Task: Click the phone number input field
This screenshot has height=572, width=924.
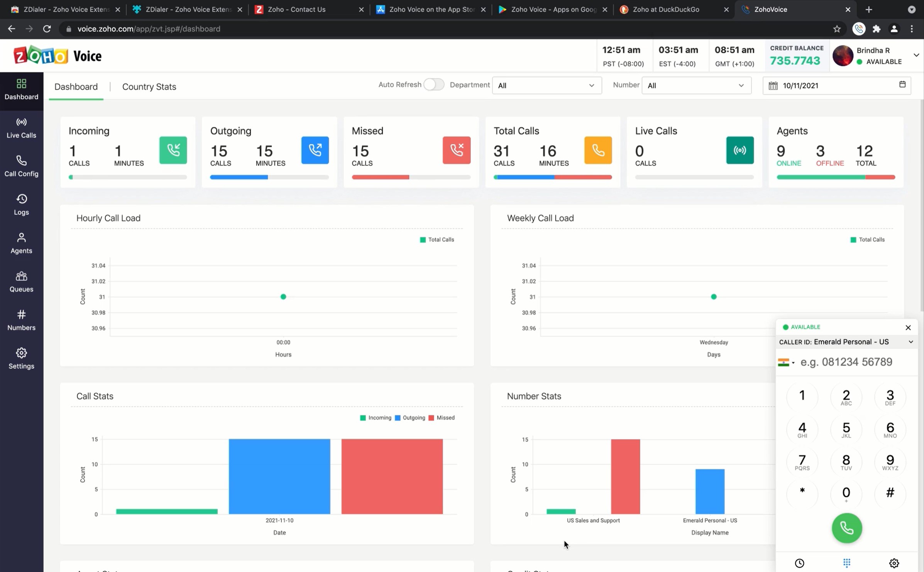Action: pos(851,361)
